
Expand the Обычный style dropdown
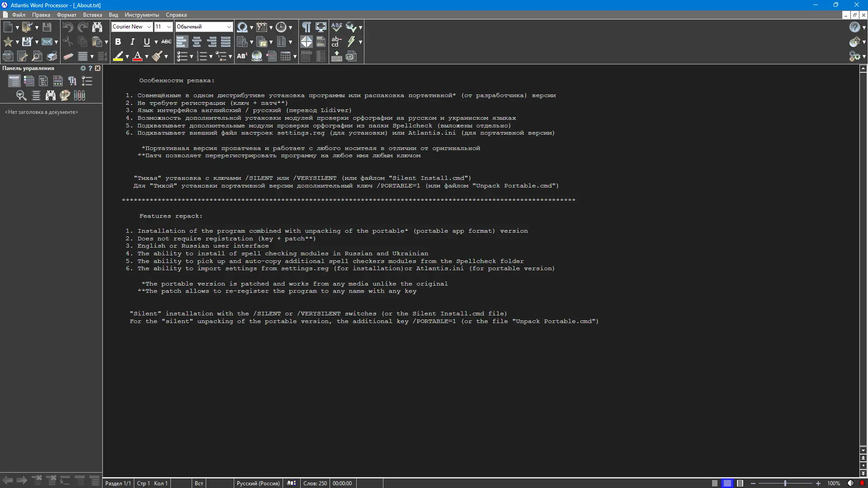point(229,27)
